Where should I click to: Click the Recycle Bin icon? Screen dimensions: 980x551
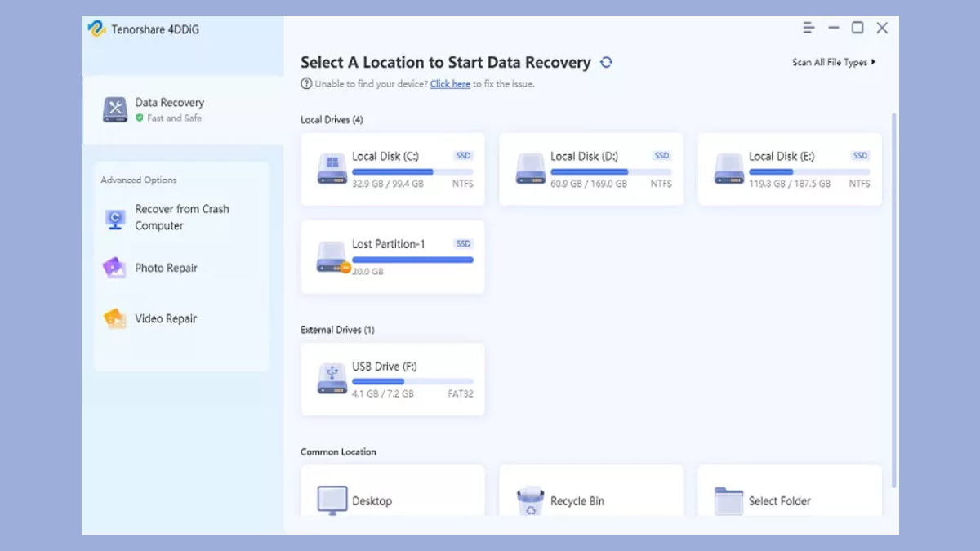531,501
